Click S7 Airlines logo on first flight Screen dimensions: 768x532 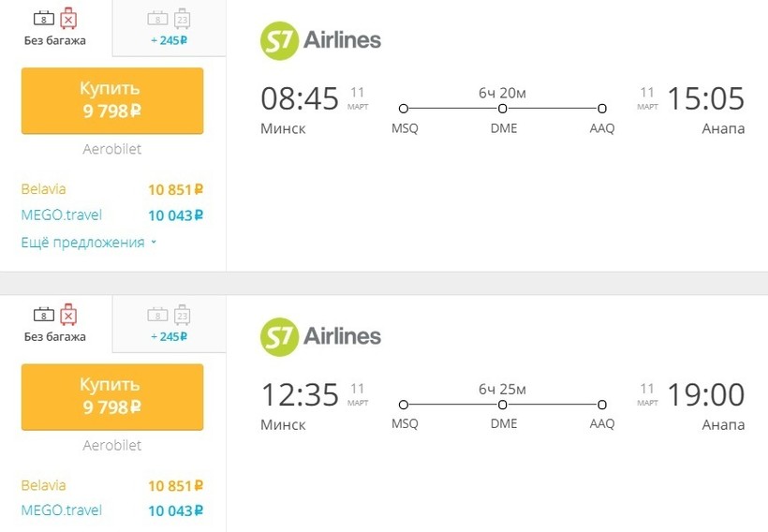pos(320,40)
